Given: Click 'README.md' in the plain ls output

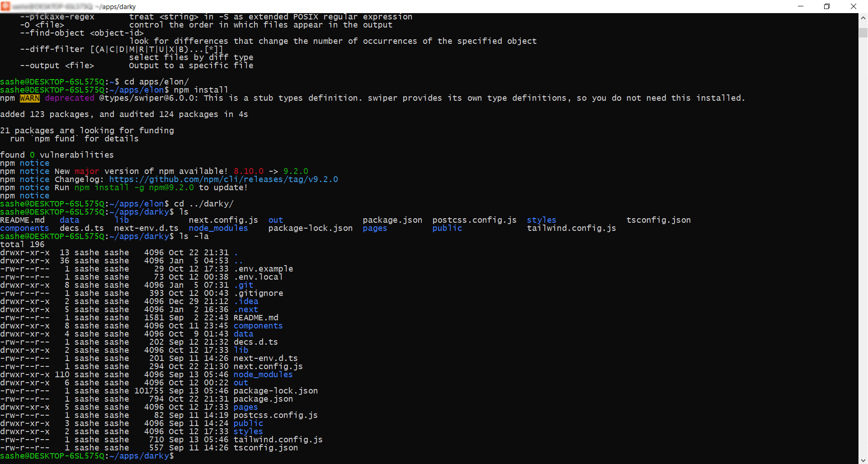Looking at the screenshot, I should [22, 220].
